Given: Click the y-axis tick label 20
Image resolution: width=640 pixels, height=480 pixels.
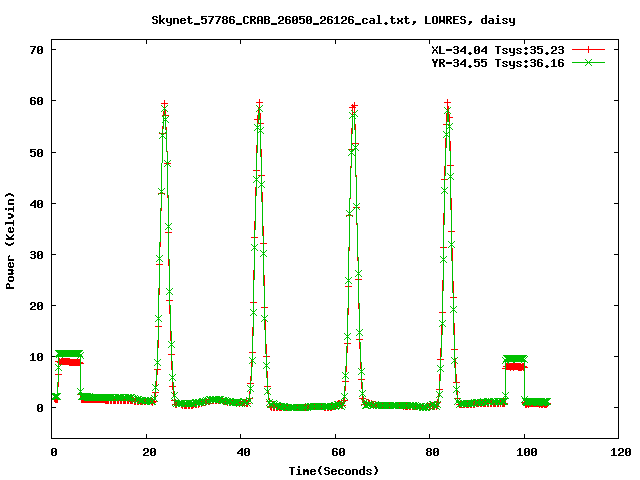Looking at the screenshot, I should pyautogui.click(x=36, y=306).
